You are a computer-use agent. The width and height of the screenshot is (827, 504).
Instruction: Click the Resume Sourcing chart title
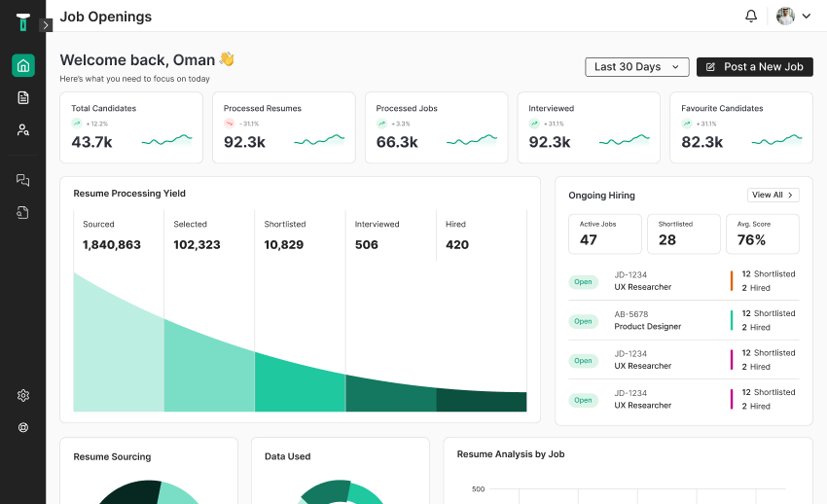pos(112,456)
